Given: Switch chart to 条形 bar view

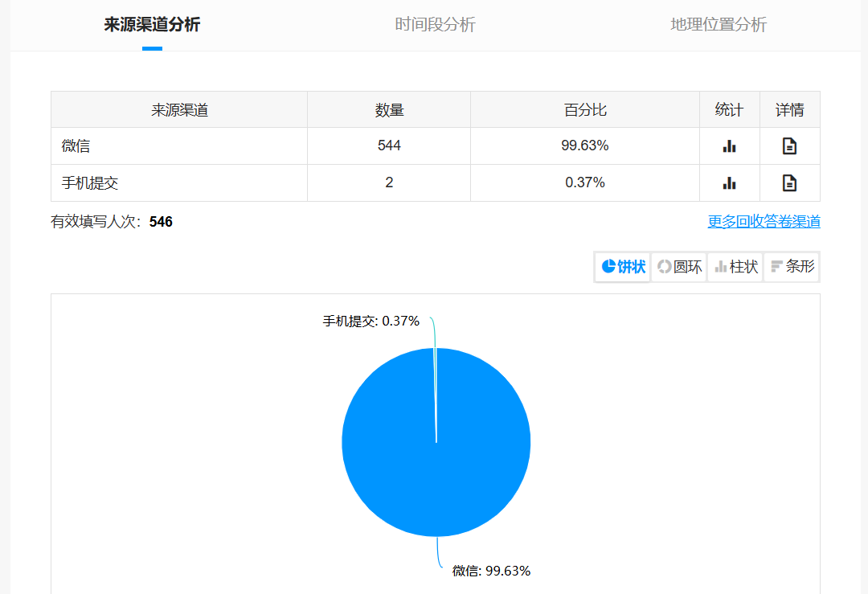Looking at the screenshot, I should pos(792,267).
